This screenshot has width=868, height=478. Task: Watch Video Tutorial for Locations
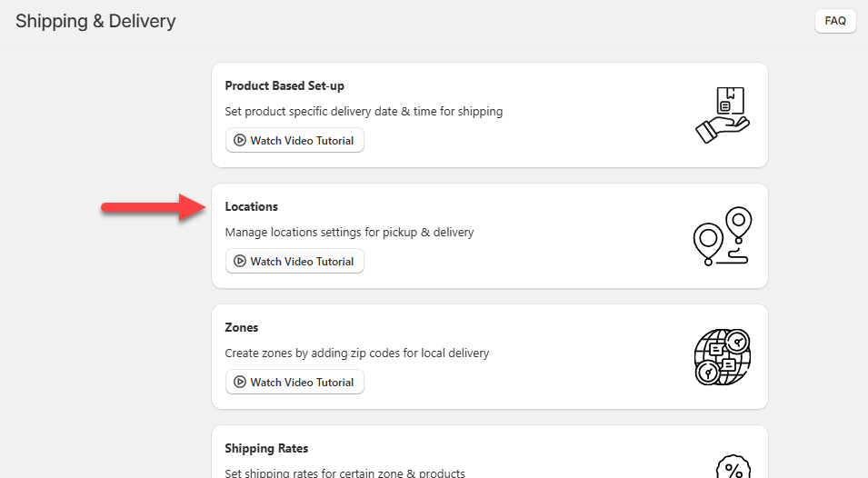click(294, 262)
